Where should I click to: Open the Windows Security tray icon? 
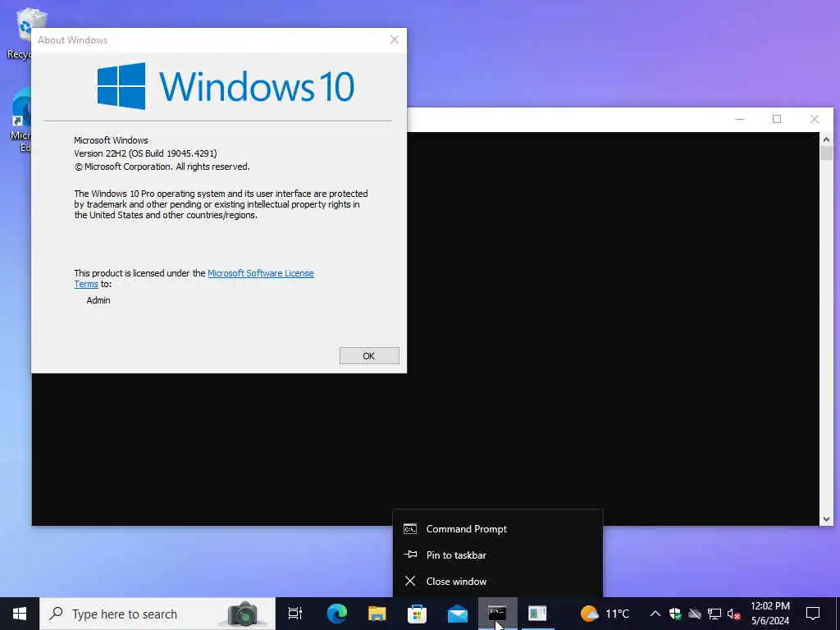tap(675, 614)
